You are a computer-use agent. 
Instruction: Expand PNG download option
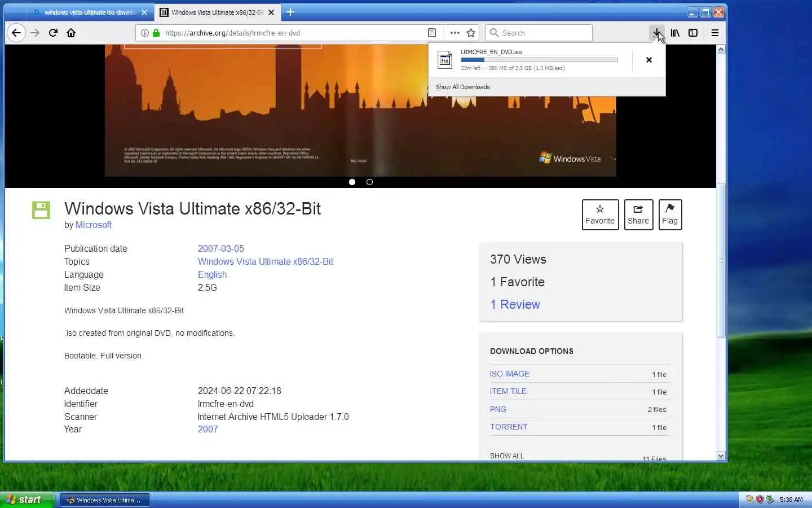click(x=498, y=409)
